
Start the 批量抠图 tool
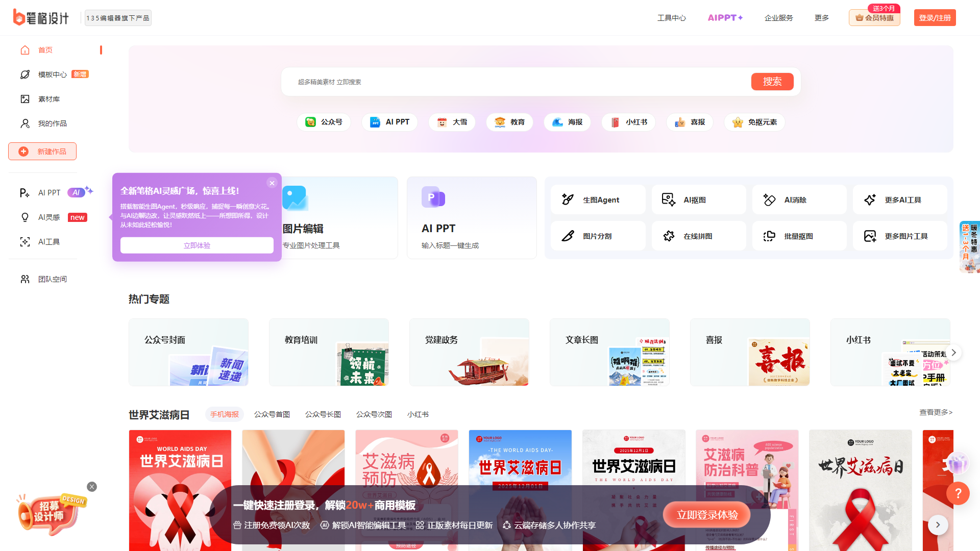pos(799,236)
